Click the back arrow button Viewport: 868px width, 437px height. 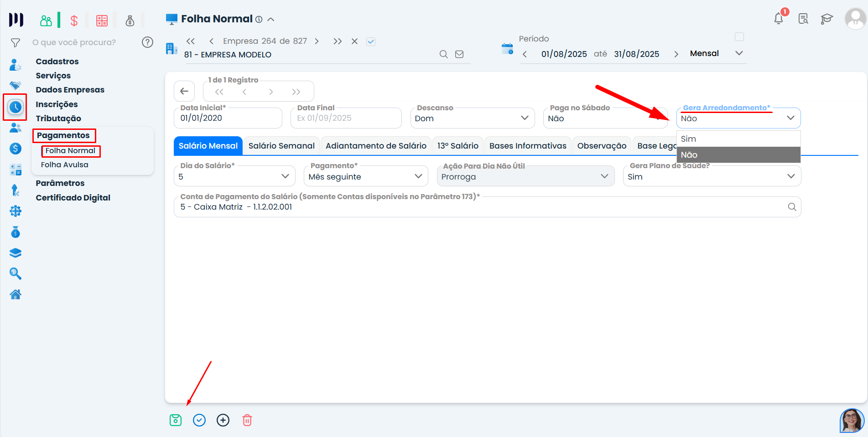pyautogui.click(x=184, y=91)
